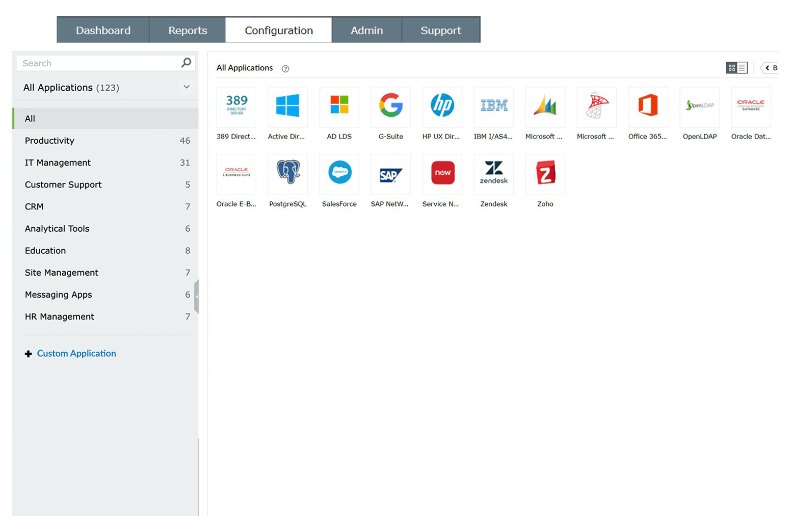Show Education applications

(x=106, y=251)
